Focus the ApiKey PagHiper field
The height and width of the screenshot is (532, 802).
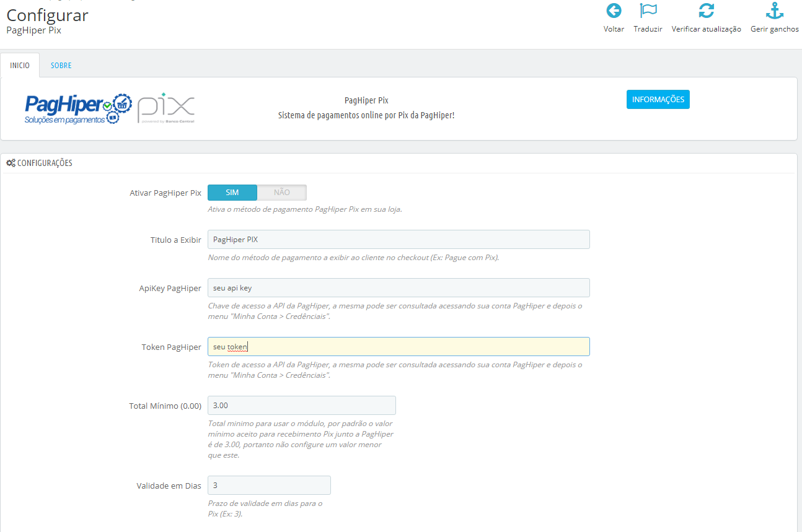(x=399, y=288)
